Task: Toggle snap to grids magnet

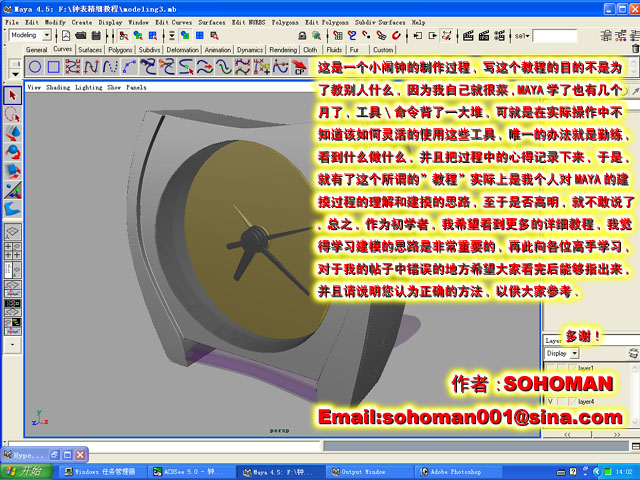Action: tap(338, 36)
